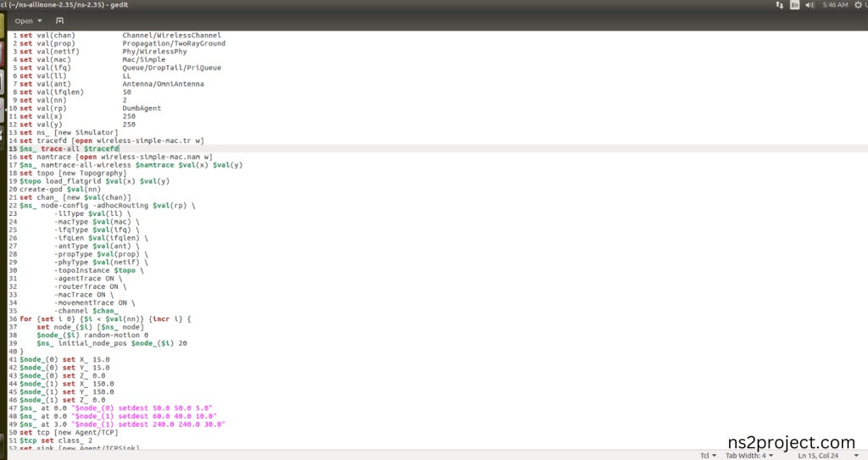
Task: Click the '-ifqLen $val(ifqlen)' line
Action: point(102,238)
